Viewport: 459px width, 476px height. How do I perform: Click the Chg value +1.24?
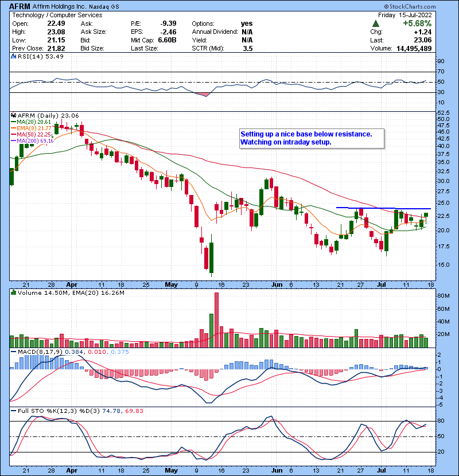[422, 32]
